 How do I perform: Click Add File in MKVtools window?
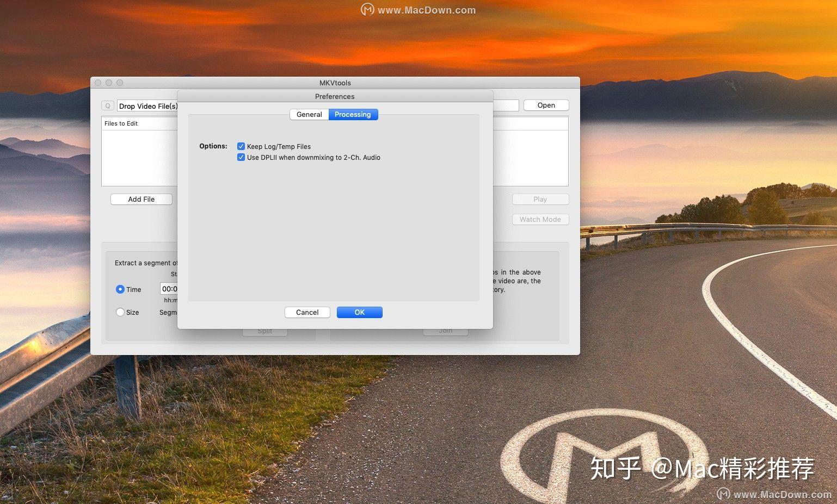click(141, 199)
